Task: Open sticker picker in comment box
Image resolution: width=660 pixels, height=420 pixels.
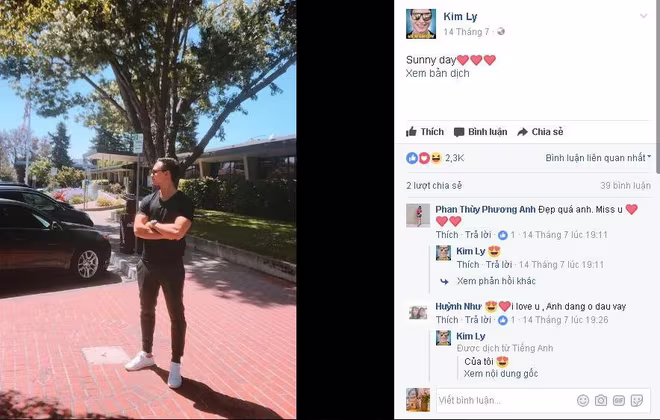Action: click(x=637, y=400)
